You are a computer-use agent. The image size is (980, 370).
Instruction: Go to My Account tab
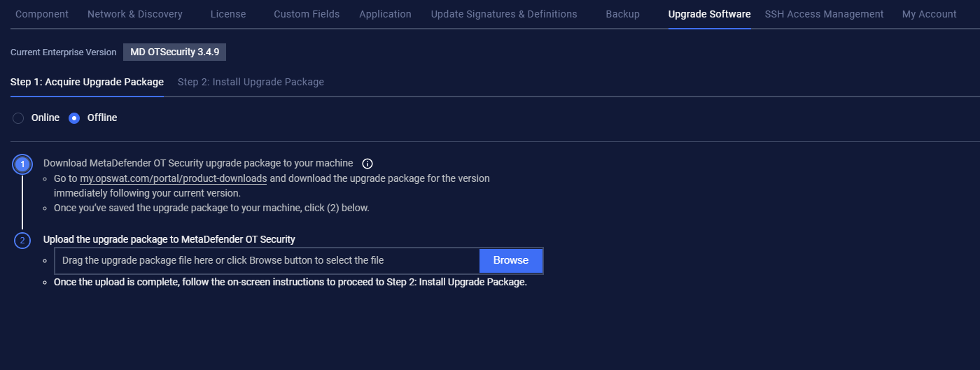click(929, 14)
